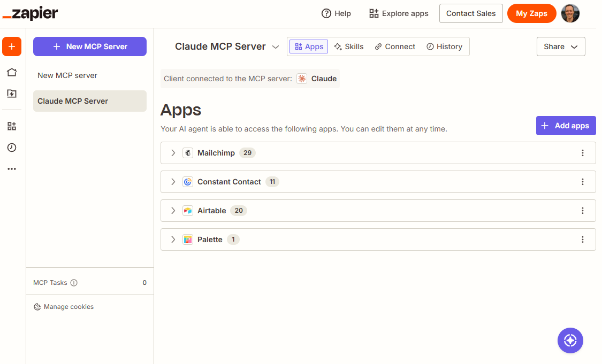Click the Mailchimp app name

click(216, 153)
